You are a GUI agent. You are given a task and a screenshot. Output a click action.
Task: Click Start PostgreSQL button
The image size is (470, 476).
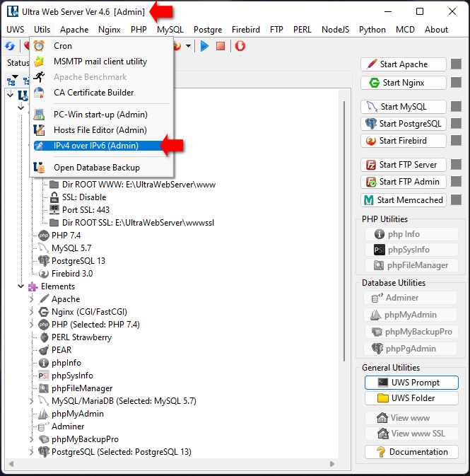(404, 124)
